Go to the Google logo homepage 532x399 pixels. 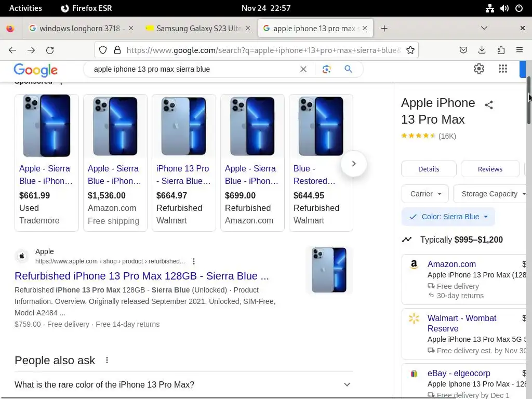(x=36, y=70)
